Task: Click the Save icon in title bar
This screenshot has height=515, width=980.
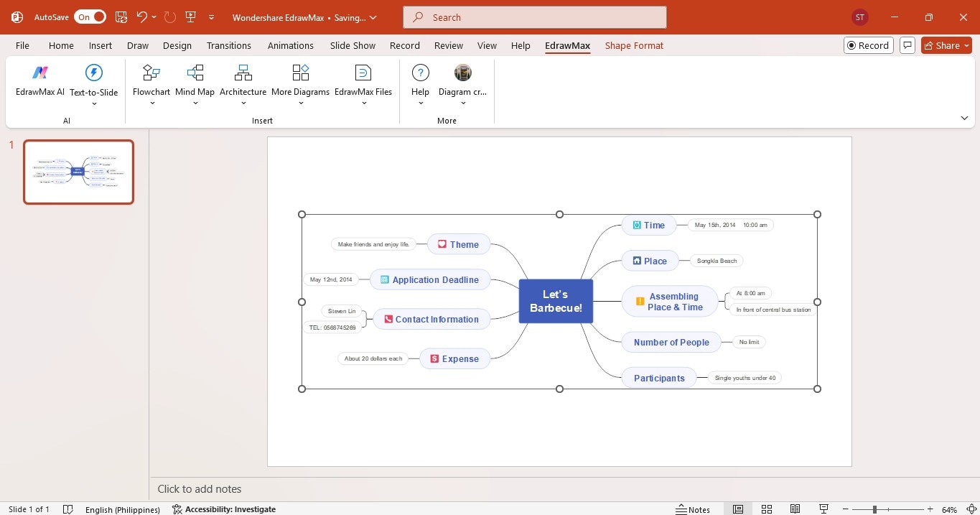Action: (121, 17)
